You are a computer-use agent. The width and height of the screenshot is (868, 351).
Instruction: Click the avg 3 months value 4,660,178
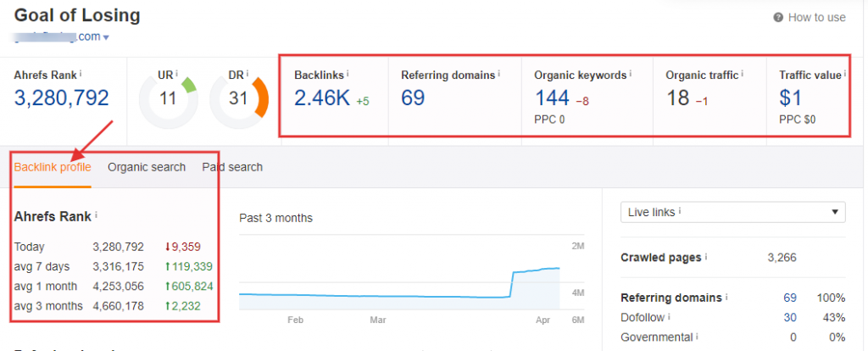118,306
